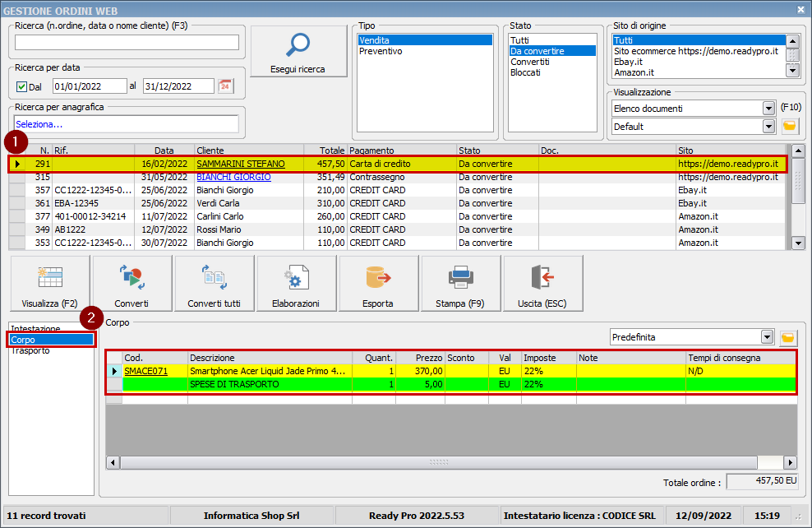Expand the Predefinita layout dropdown

coord(767,337)
